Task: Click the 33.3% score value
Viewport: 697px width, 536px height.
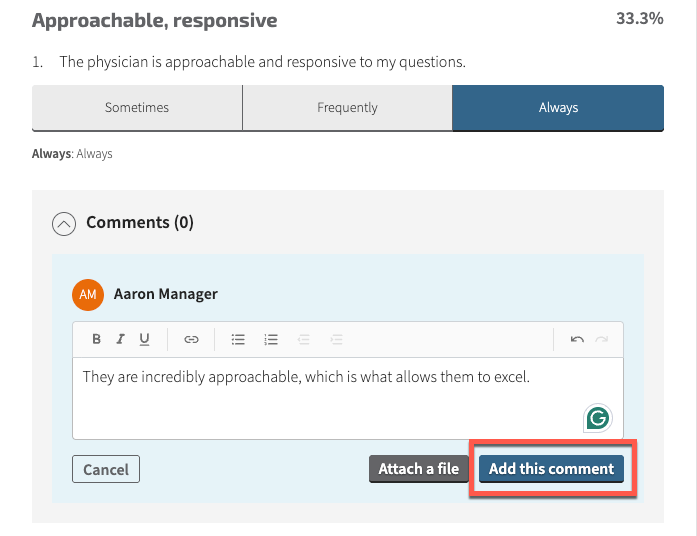Action: click(x=640, y=18)
